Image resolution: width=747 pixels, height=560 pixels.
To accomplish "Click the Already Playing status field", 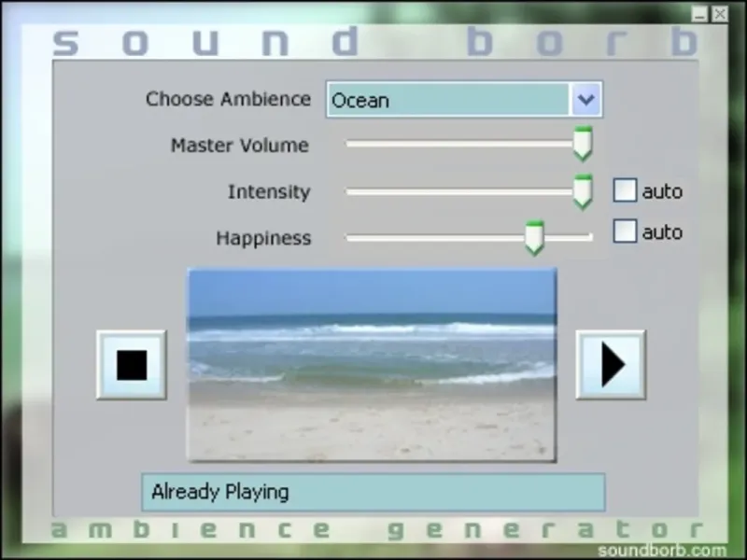I will point(373,492).
